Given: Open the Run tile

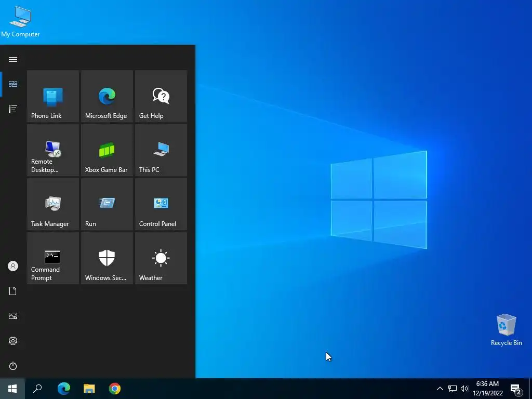Looking at the screenshot, I should click(107, 204).
